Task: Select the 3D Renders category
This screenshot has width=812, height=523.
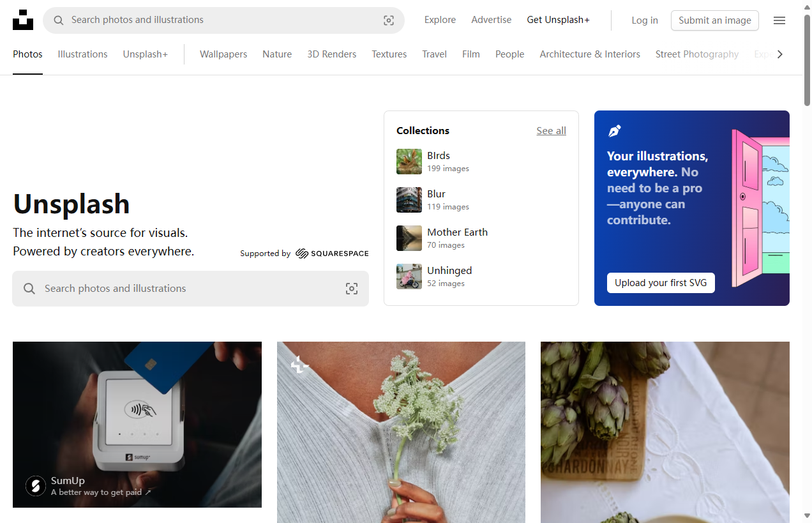Action: click(x=331, y=54)
